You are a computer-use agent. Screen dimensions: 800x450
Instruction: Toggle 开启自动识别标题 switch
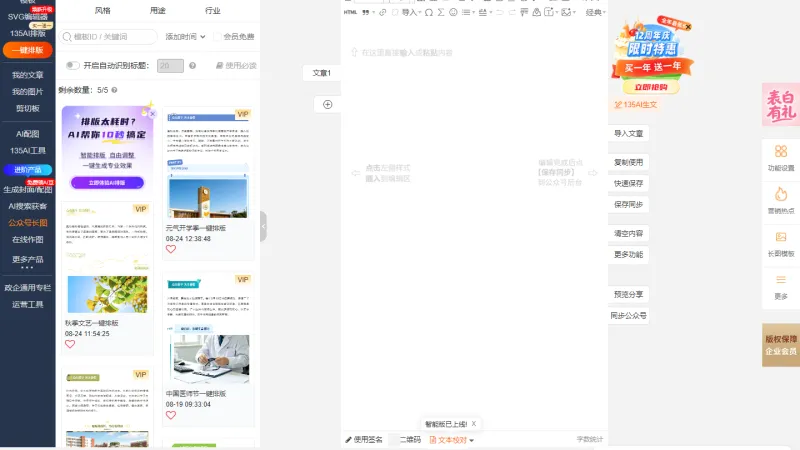pyautogui.click(x=72, y=65)
